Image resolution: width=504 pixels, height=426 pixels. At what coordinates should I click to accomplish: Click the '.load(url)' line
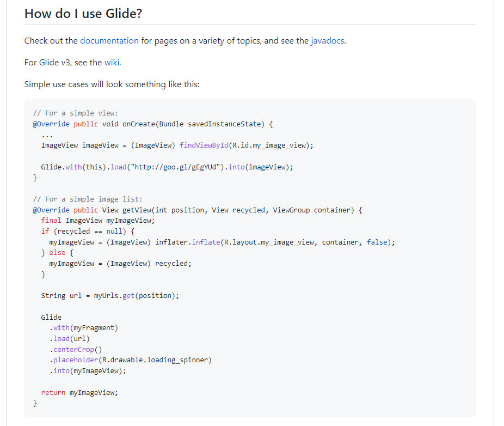[70, 339]
